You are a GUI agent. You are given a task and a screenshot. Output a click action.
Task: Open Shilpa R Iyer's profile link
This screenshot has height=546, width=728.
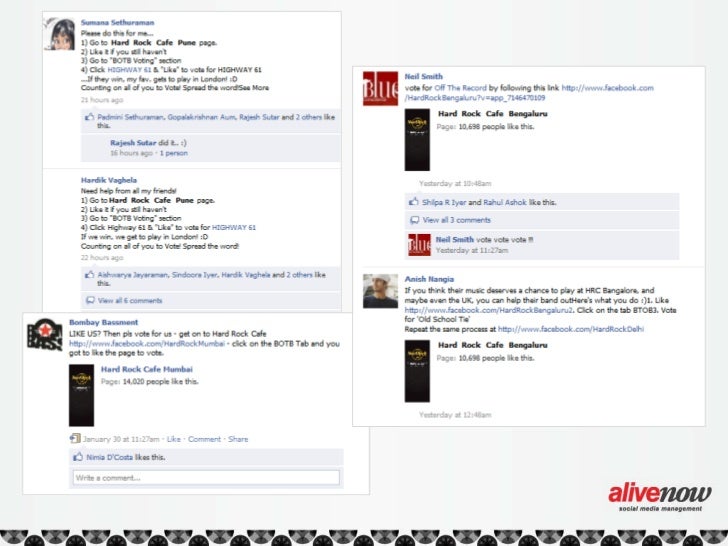[x=444, y=202]
